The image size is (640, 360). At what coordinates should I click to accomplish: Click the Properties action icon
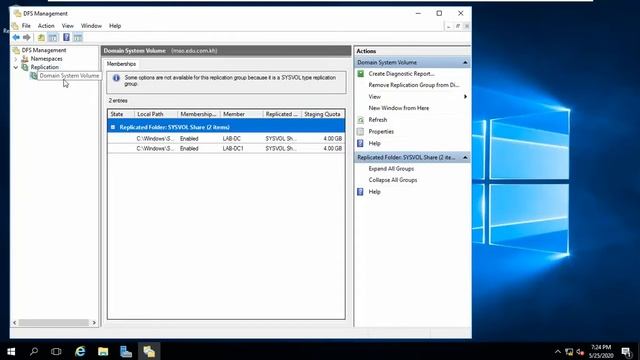coord(360,131)
